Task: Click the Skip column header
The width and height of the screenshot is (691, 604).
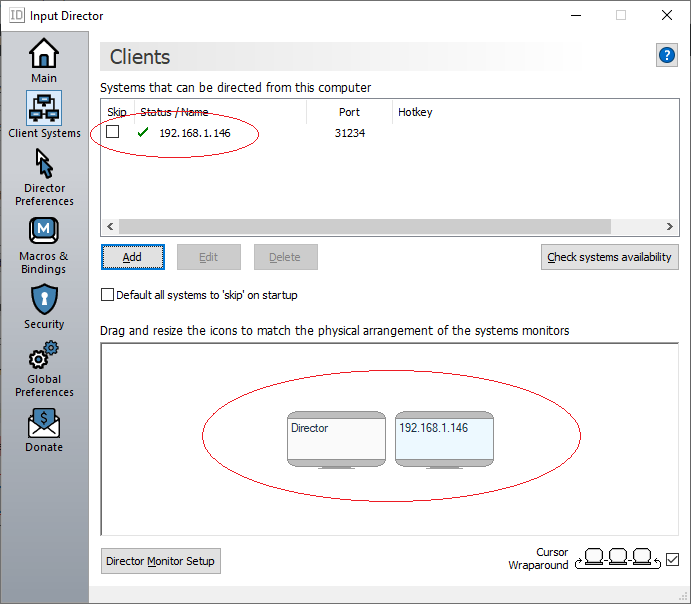Action: pyautogui.click(x=117, y=112)
